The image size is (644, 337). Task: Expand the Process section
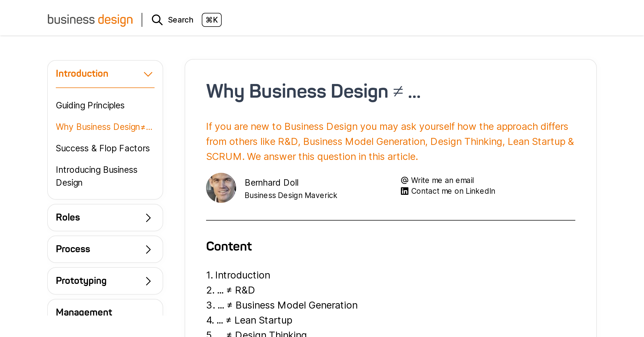click(x=105, y=249)
